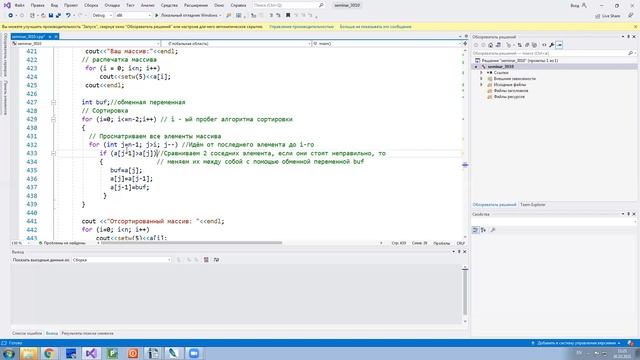Click the Property Pages wrench in Properties

point(493,230)
